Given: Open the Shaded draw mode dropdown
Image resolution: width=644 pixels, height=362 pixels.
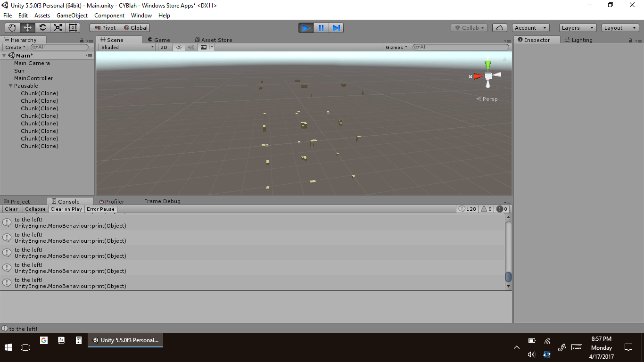Looking at the screenshot, I should tap(127, 47).
